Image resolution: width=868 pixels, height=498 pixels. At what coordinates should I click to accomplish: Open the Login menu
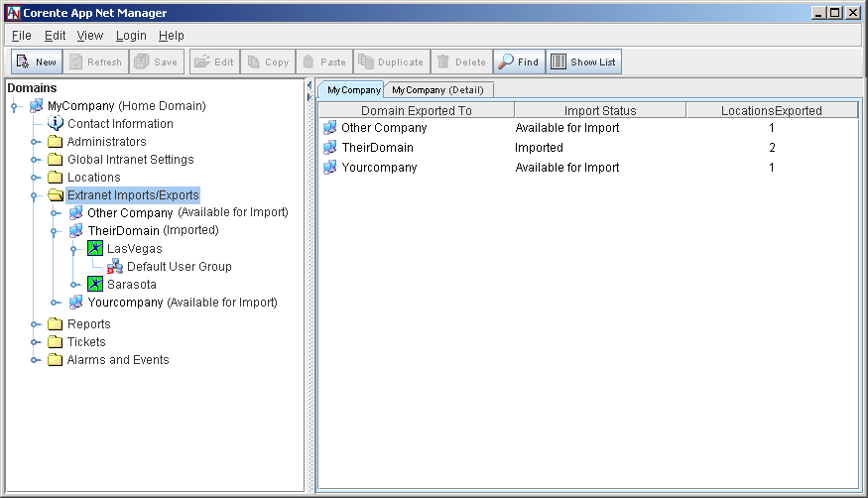click(131, 36)
